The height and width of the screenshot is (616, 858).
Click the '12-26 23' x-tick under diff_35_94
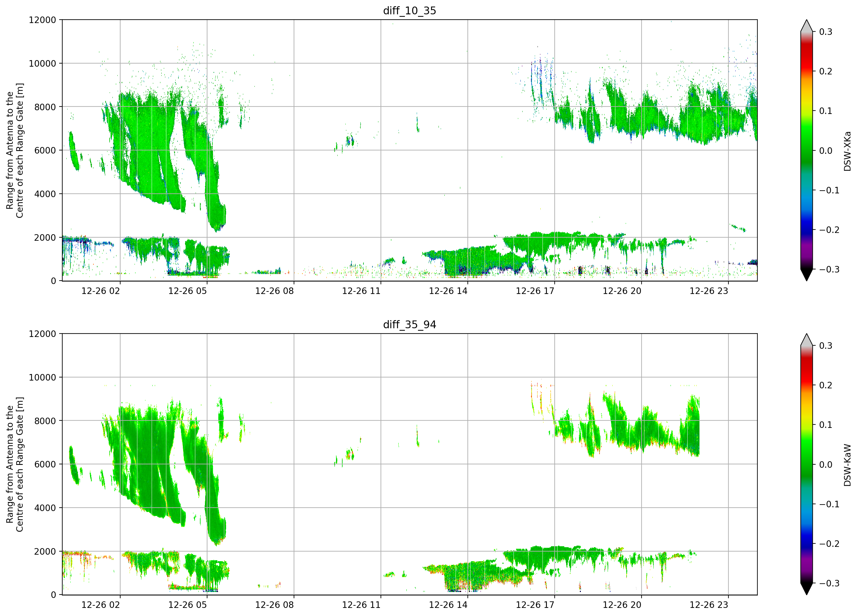(709, 605)
